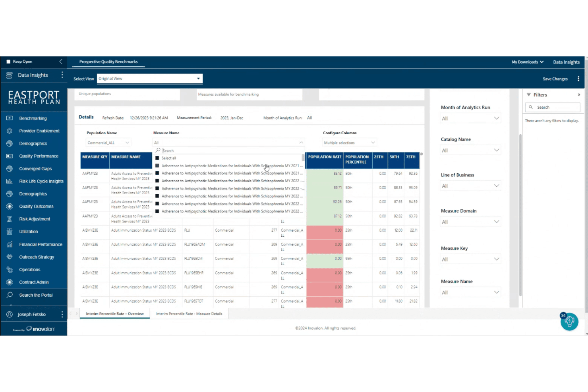Expand the Month of Analytics Run slicer dropdown
Screen dimensions: 588x392
[470, 118]
